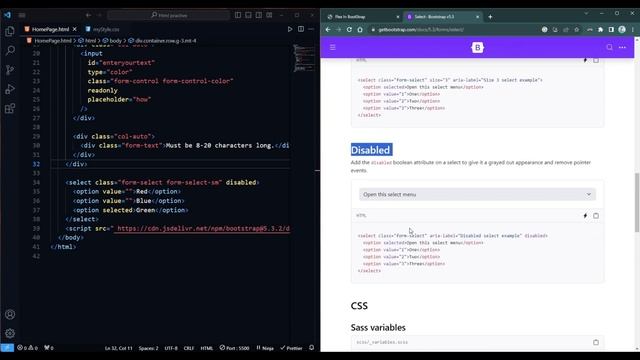The height and width of the screenshot is (360, 640).
Task: Copy the Disabled select code snippet
Action: coord(596,216)
